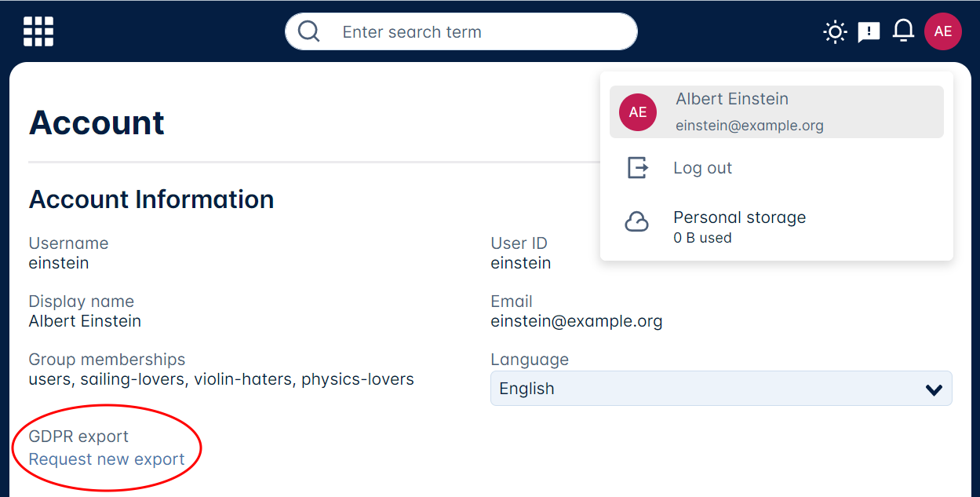Click the Language dropdown chevron
The width and height of the screenshot is (980, 497).
933,388
